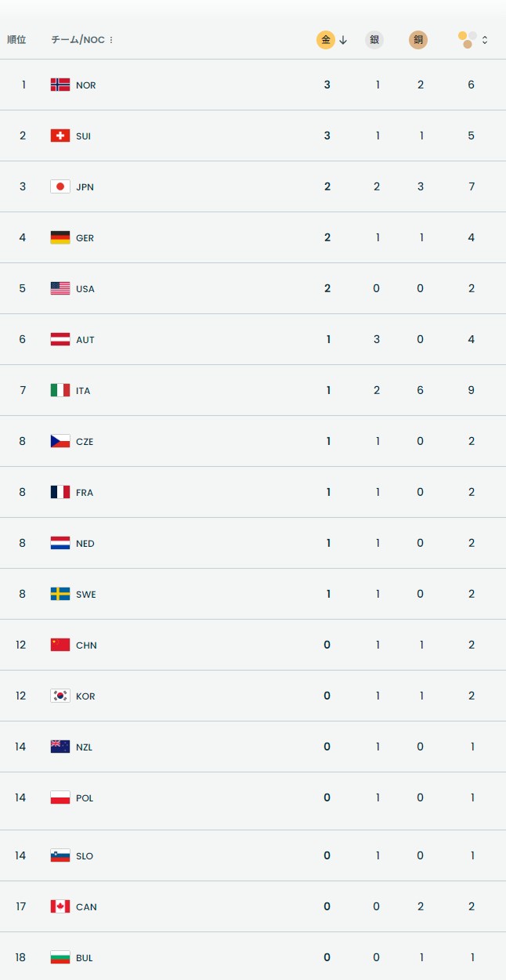Click the Norway flag icon
506x980 pixels.
[60, 85]
